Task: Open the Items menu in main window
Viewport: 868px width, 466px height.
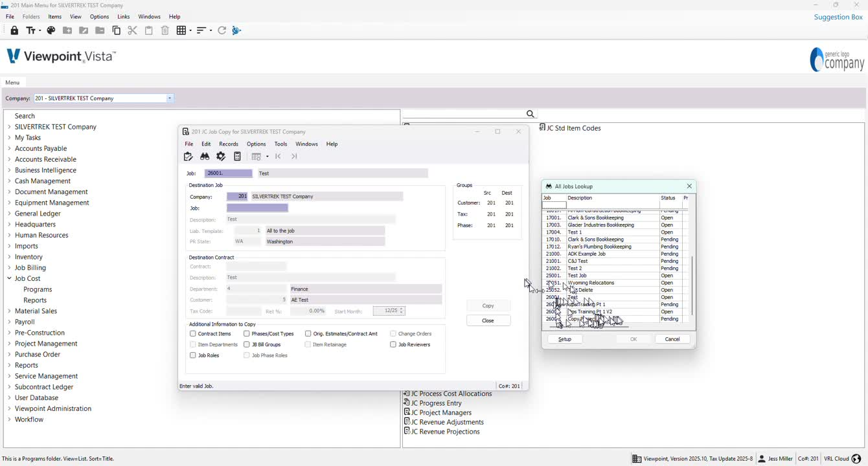Action: click(55, 16)
